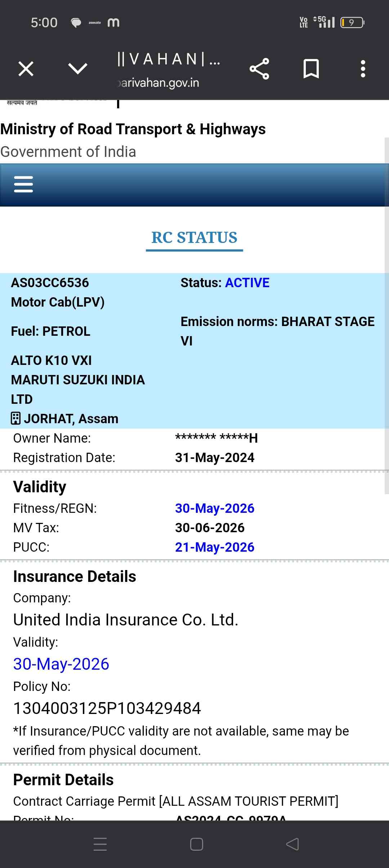Open the three-dot overflow menu
The width and height of the screenshot is (389, 868).
coord(363,69)
